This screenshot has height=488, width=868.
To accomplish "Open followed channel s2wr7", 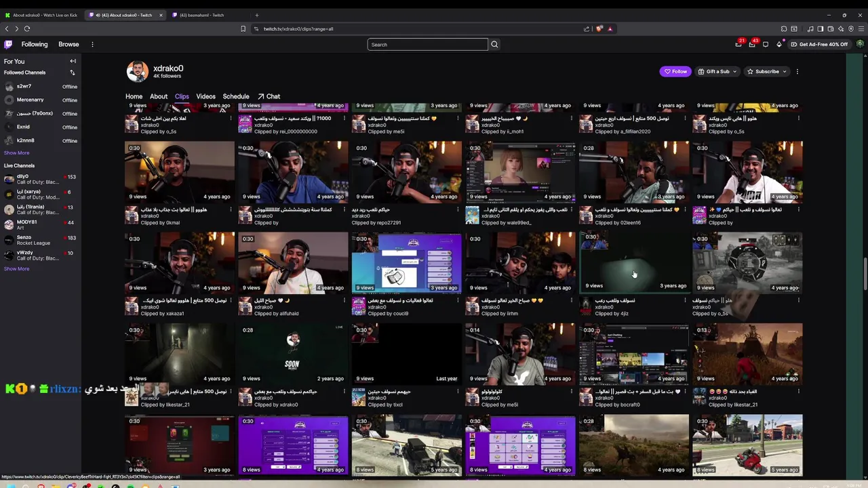I will point(41,87).
